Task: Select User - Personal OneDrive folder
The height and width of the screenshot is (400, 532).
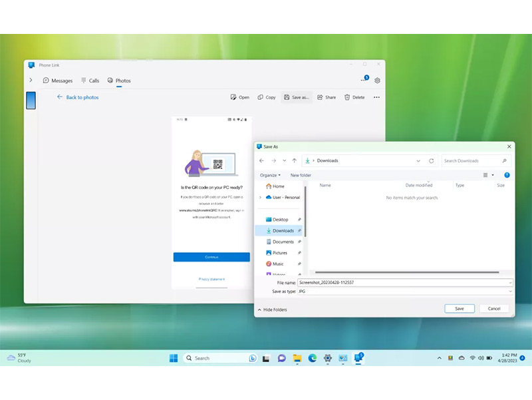Action: coord(283,197)
